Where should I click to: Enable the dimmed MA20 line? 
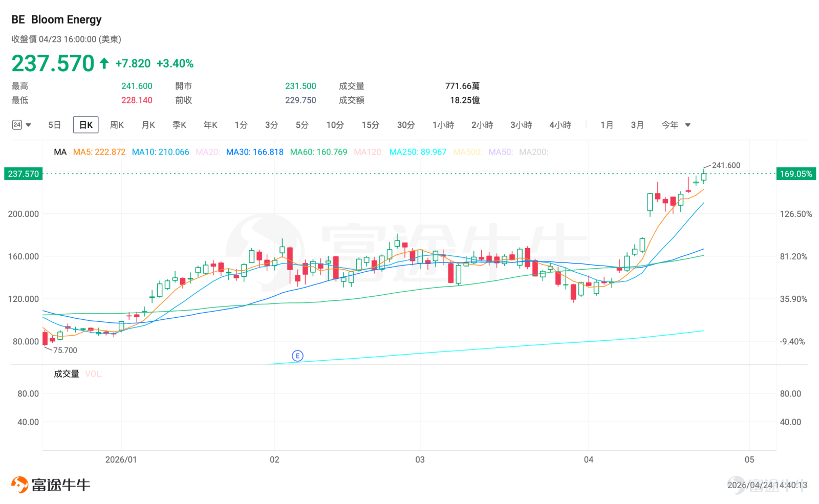pos(208,152)
